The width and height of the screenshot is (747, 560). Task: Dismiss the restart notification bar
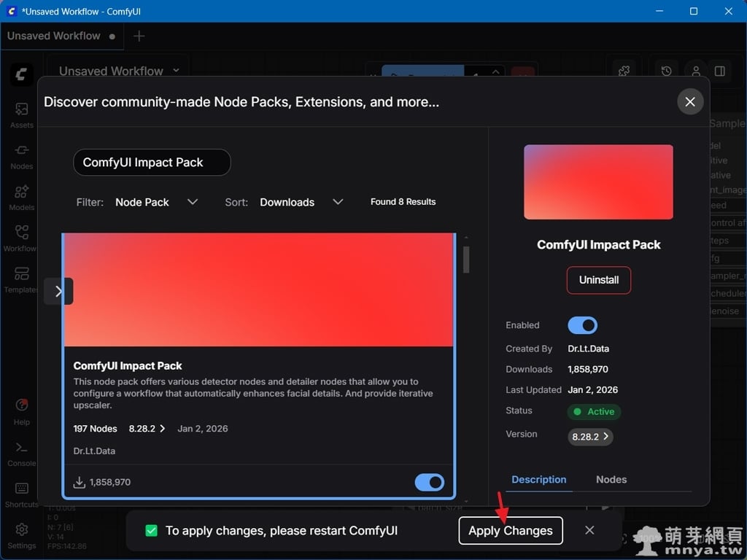click(x=589, y=530)
